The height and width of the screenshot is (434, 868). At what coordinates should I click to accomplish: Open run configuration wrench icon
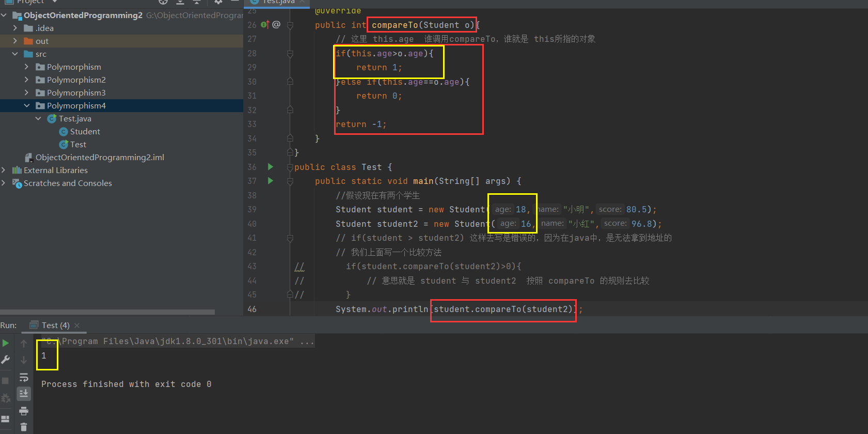[x=6, y=360]
